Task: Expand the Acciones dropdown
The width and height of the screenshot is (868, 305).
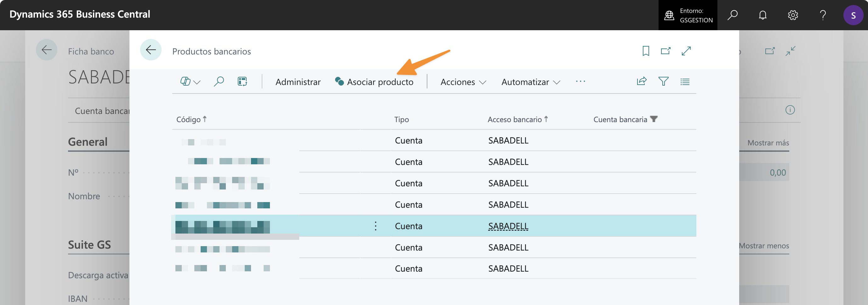Action: 463,82
